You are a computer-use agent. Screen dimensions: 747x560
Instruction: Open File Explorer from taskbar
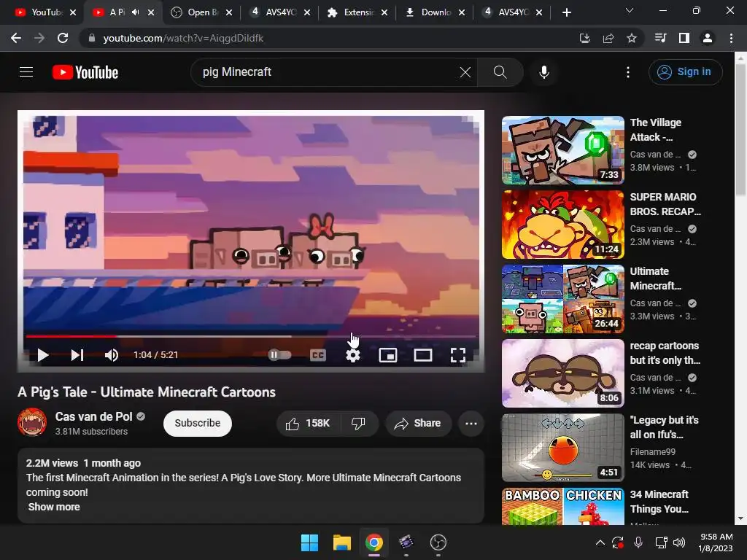point(342,542)
